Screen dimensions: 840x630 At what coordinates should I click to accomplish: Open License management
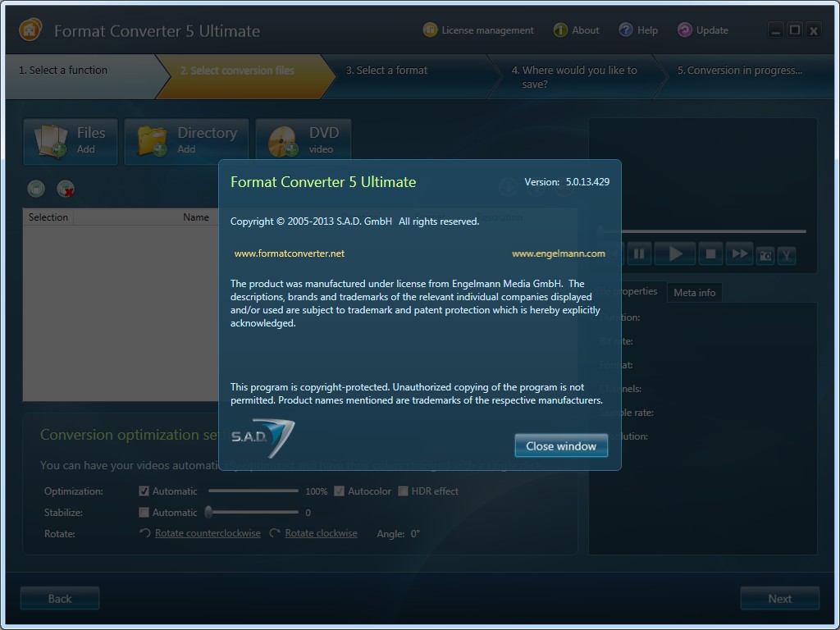[x=478, y=30]
